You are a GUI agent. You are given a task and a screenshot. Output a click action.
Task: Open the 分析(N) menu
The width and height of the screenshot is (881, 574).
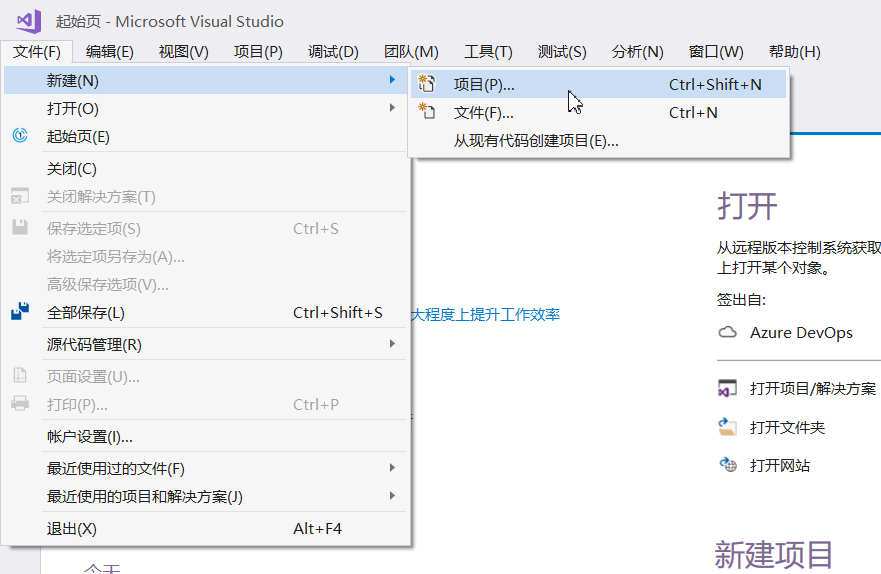click(638, 52)
